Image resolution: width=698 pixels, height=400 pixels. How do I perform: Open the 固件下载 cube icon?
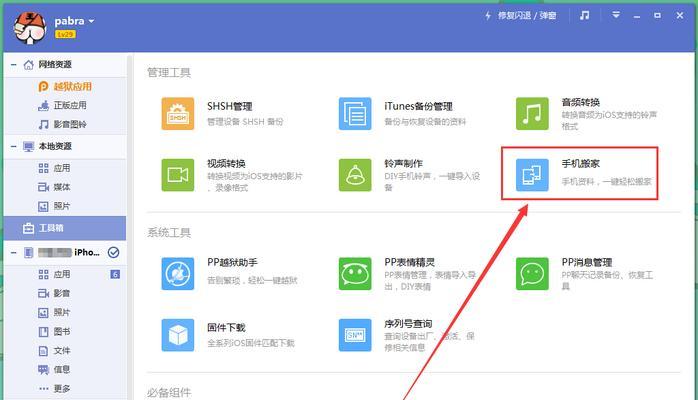click(178, 335)
